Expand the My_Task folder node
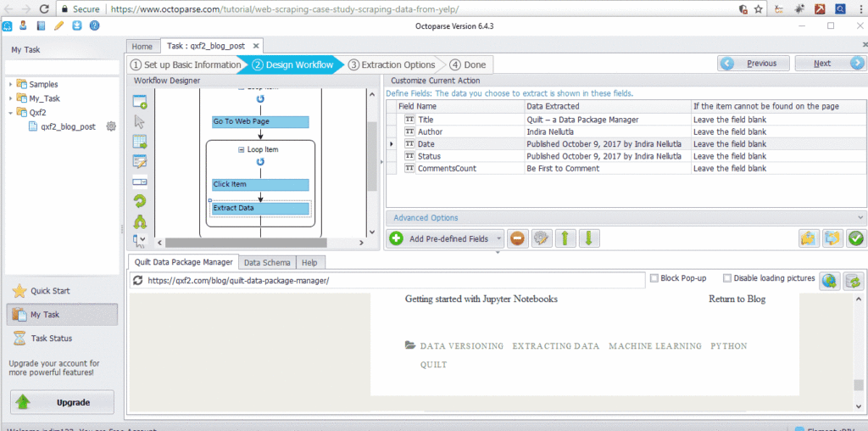 (x=11, y=98)
